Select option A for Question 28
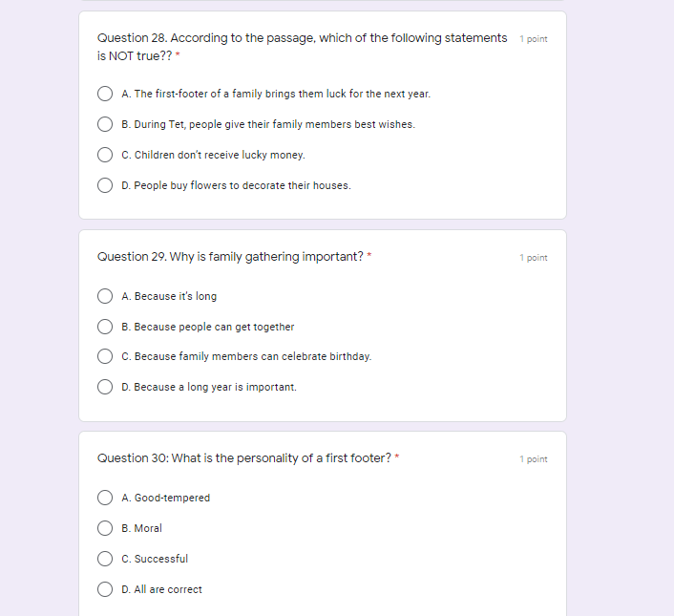The image size is (674, 616). click(105, 95)
